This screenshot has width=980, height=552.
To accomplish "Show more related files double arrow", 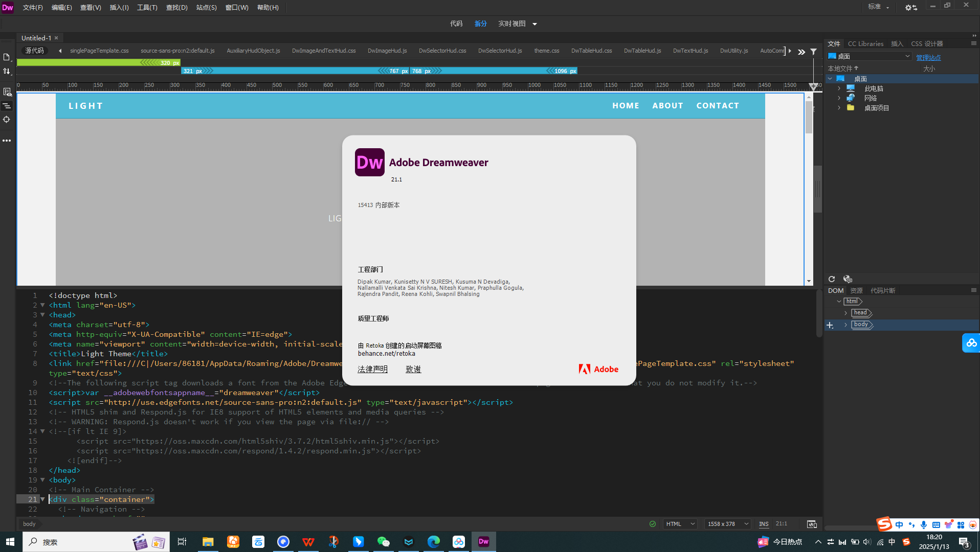I will [x=801, y=52].
